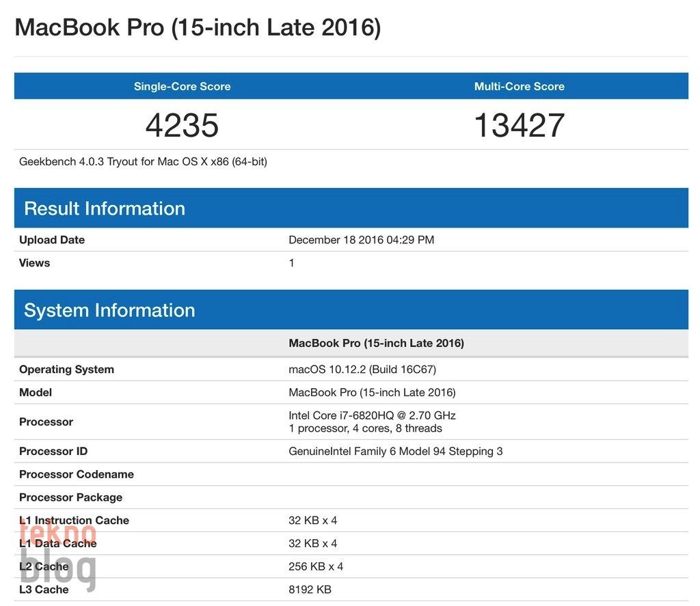Click the Result Information section header
700x606 pixels.
(105, 208)
